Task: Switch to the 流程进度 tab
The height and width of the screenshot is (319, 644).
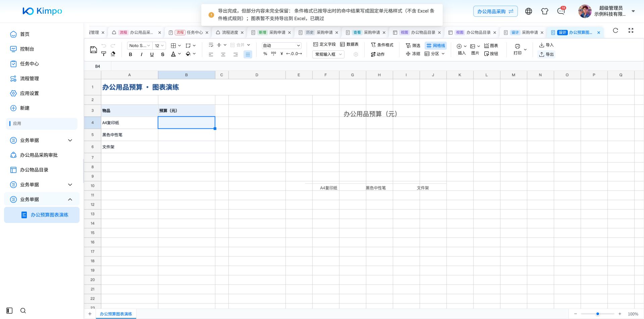Action: point(230,33)
